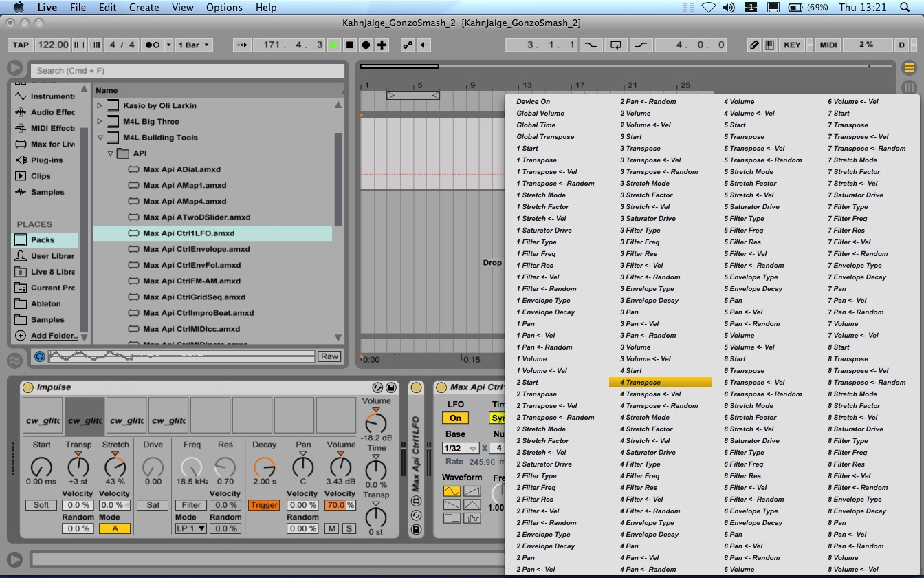Image resolution: width=924 pixels, height=578 pixels.
Task: Click the Impulse save preset icon
Action: click(x=391, y=387)
